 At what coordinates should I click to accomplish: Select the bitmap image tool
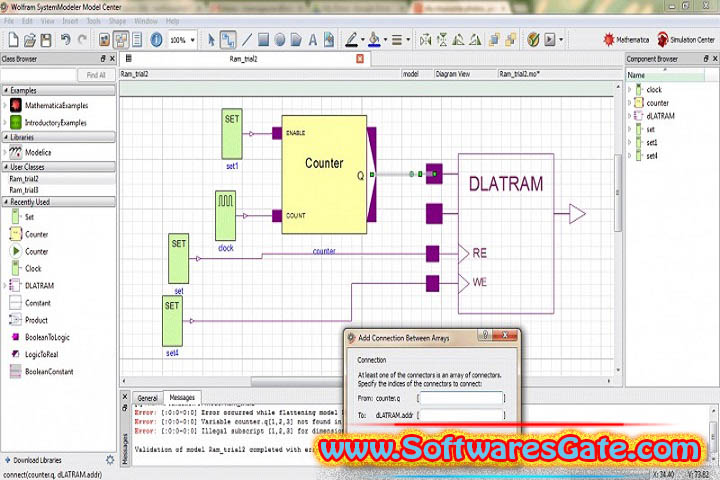329,40
